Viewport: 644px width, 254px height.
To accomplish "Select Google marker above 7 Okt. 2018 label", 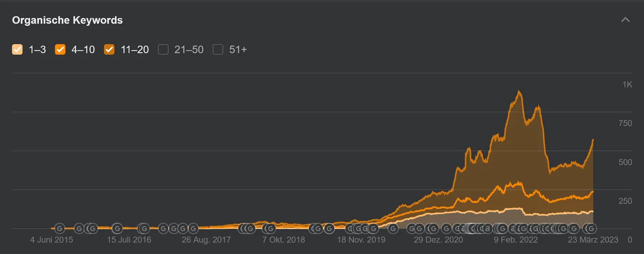I will [x=270, y=228].
